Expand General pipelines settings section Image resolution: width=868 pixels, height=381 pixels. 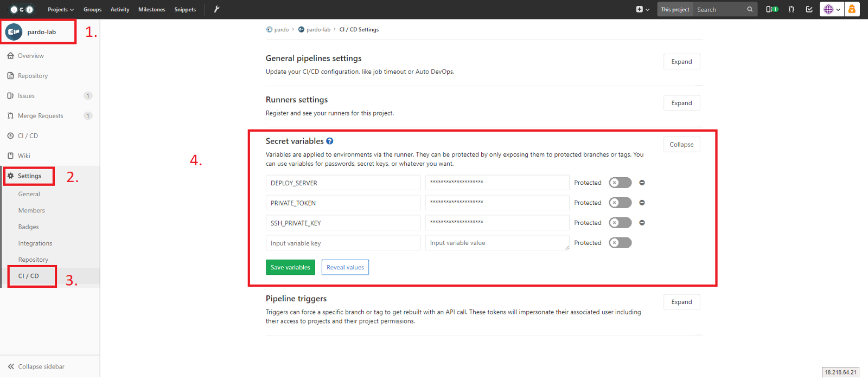[x=681, y=62]
